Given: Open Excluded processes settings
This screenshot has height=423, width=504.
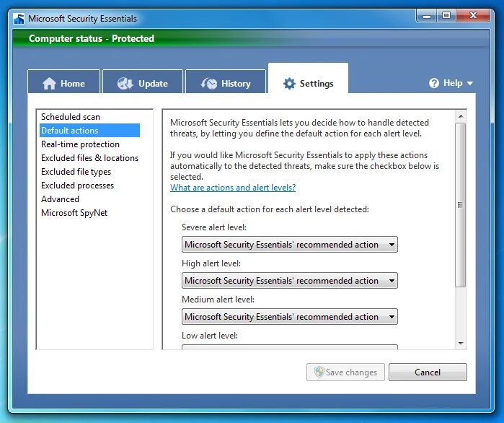Looking at the screenshot, I should click(x=77, y=186).
